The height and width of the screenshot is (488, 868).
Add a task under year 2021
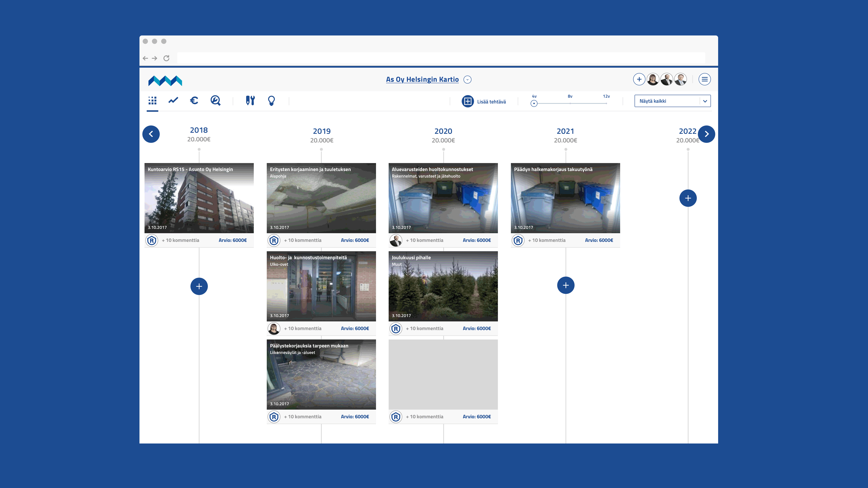pyautogui.click(x=566, y=285)
